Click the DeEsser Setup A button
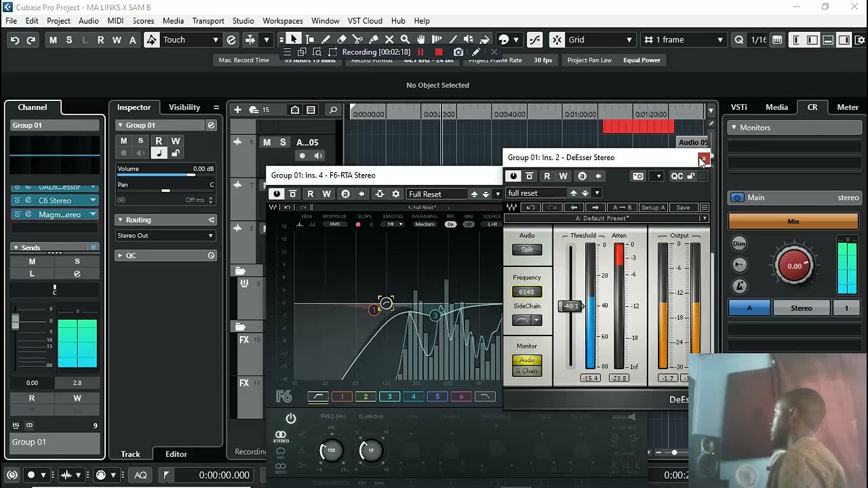This screenshot has height=488, width=868. pyautogui.click(x=653, y=207)
